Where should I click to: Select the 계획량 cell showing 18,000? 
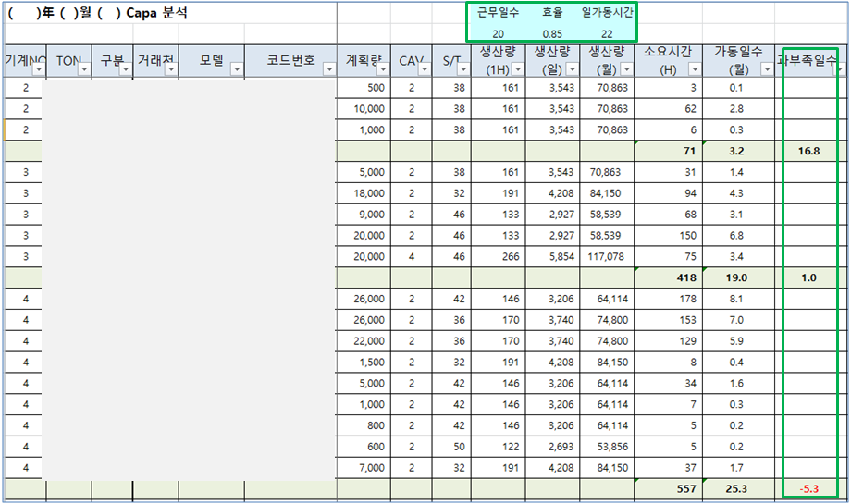pyautogui.click(x=364, y=193)
